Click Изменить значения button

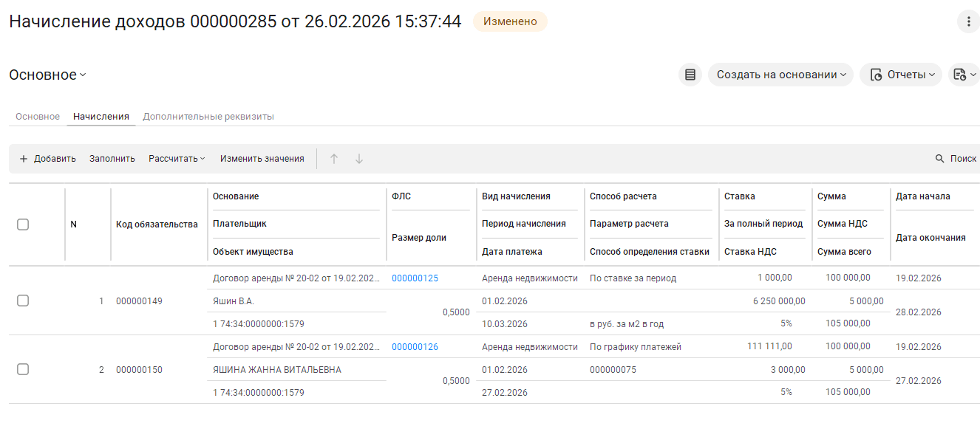pyautogui.click(x=262, y=159)
